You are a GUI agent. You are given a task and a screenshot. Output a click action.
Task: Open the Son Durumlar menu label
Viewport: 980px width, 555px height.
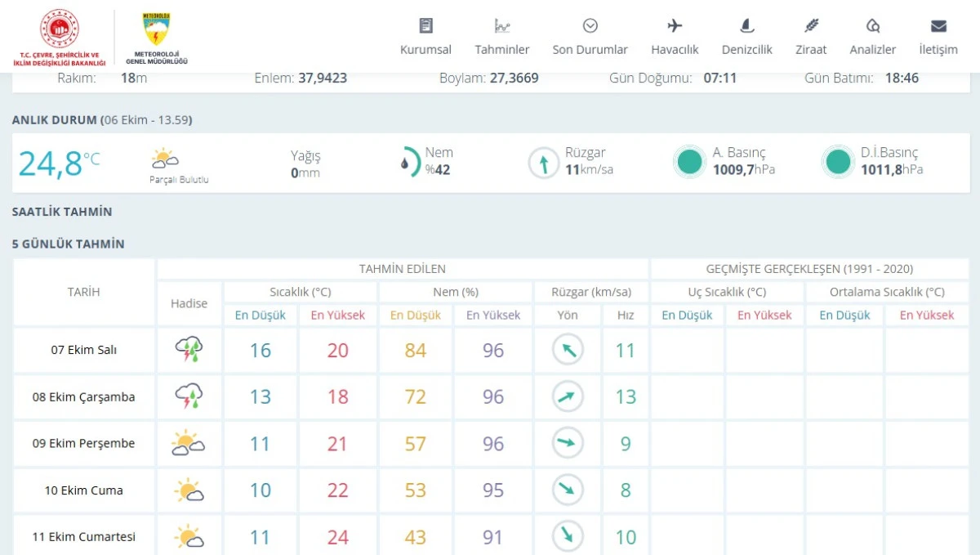590,50
